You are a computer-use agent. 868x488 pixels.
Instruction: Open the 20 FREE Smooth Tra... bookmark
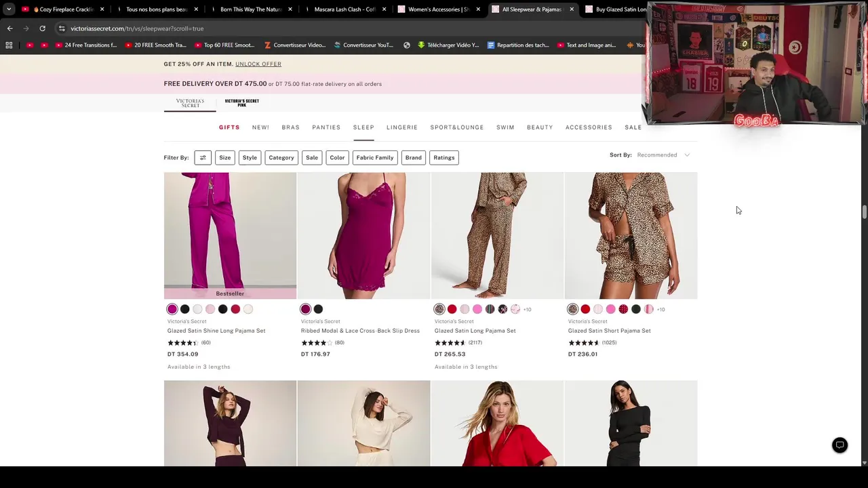tap(155, 45)
